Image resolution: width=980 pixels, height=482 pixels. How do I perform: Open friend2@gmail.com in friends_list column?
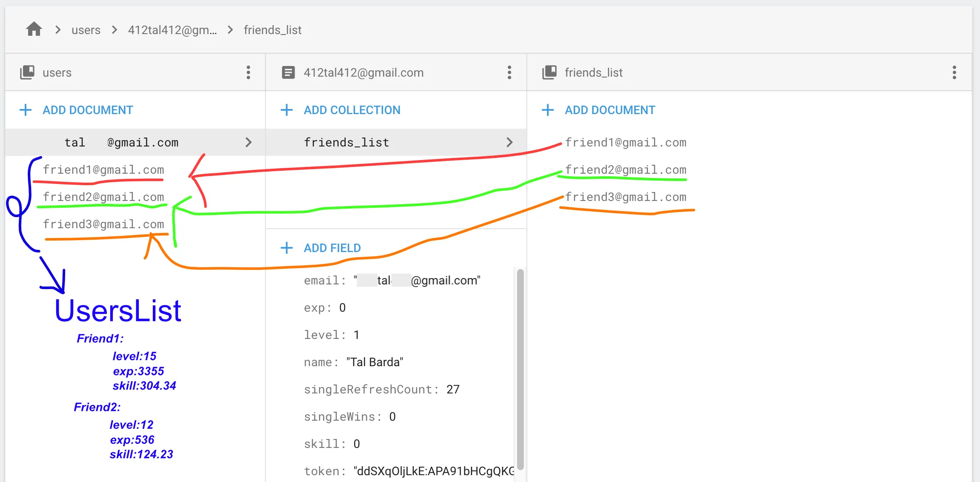tap(625, 169)
